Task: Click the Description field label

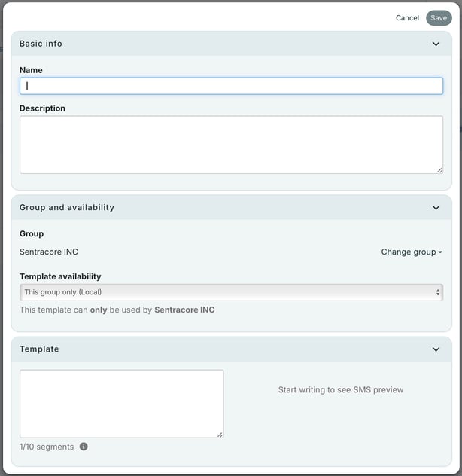Action: pyautogui.click(x=42, y=108)
